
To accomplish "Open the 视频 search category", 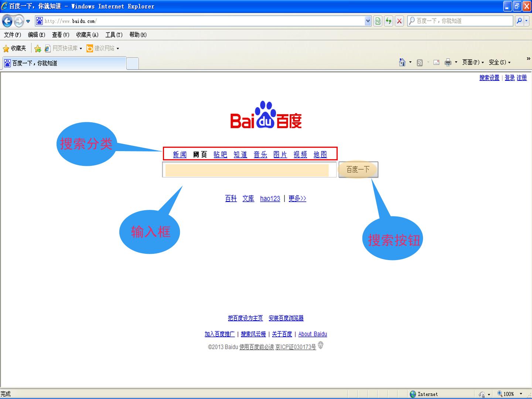I will [x=300, y=154].
